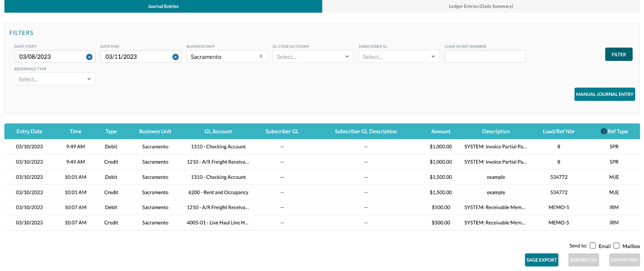
Task: Create a Manual Journal Entry
Action: click(x=605, y=94)
